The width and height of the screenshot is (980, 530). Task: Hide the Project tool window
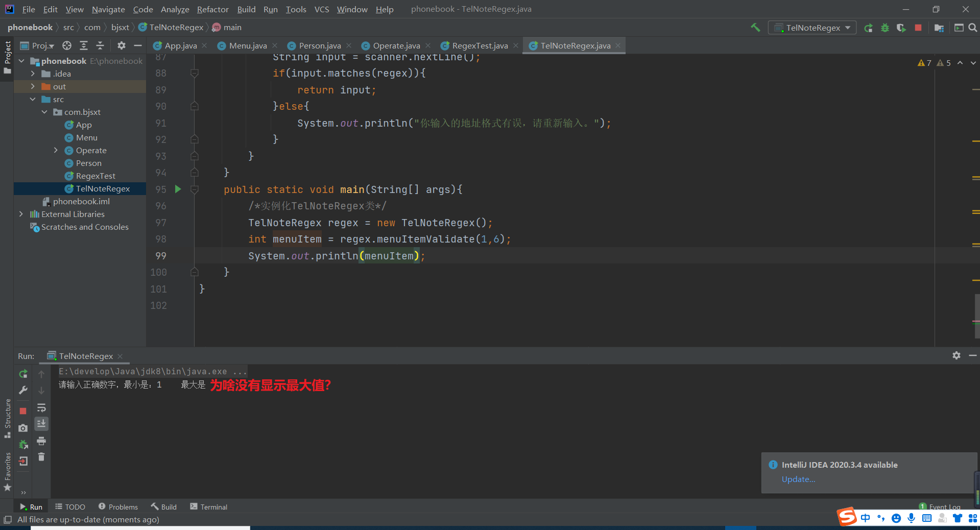point(137,45)
